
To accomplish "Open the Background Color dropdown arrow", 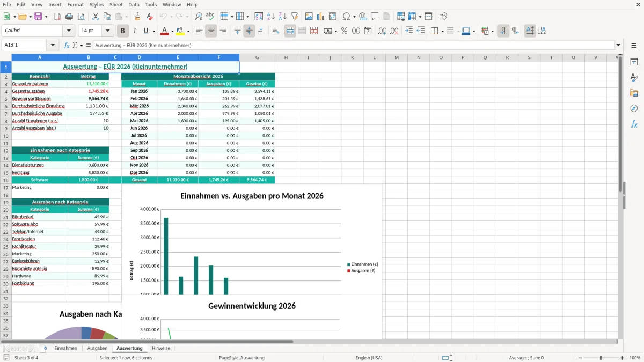I will (188, 31).
